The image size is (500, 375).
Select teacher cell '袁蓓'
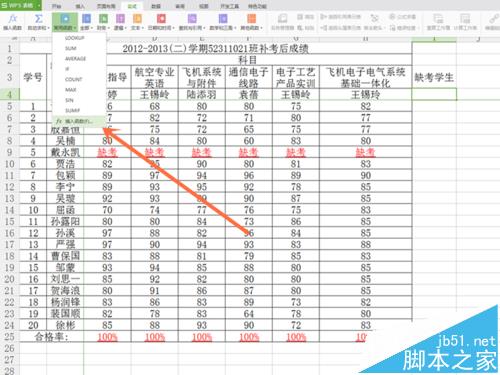pos(249,95)
